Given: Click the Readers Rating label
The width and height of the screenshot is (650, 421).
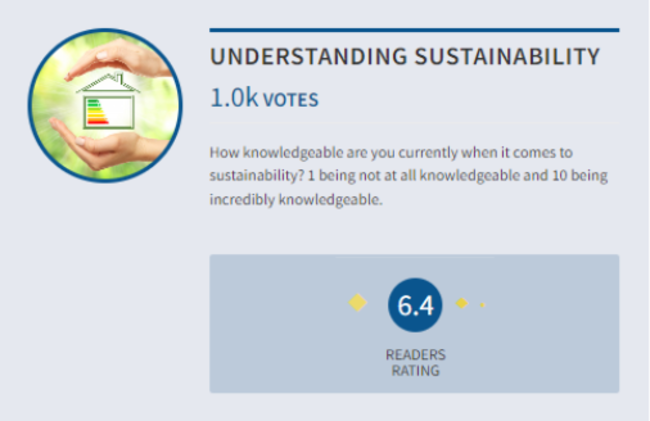Looking at the screenshot, I should 415,362.
